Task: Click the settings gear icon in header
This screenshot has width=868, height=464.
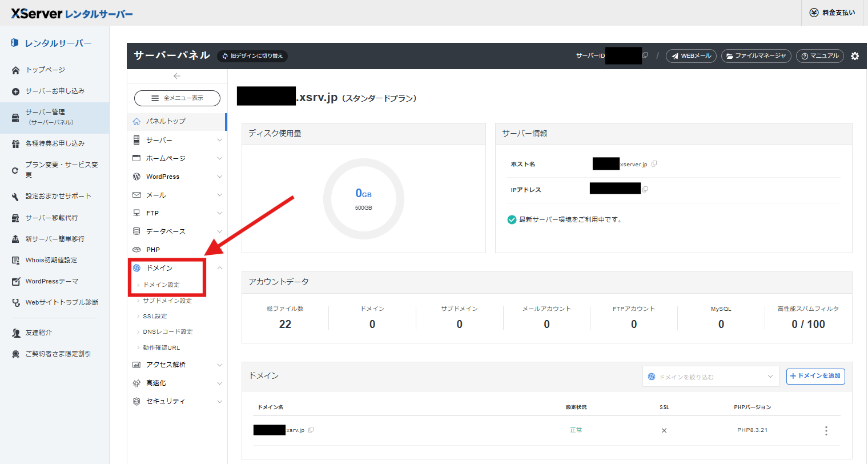Action: [x=854, y=56]
